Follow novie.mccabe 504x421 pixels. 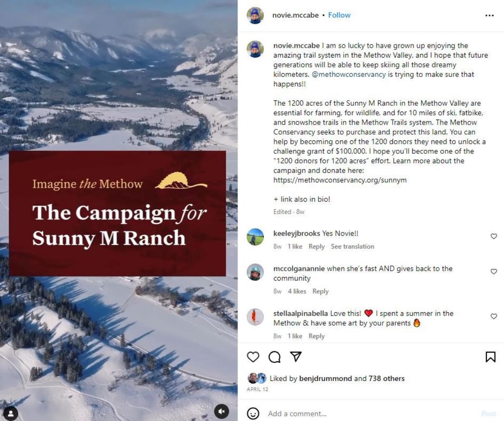(338, 15)
